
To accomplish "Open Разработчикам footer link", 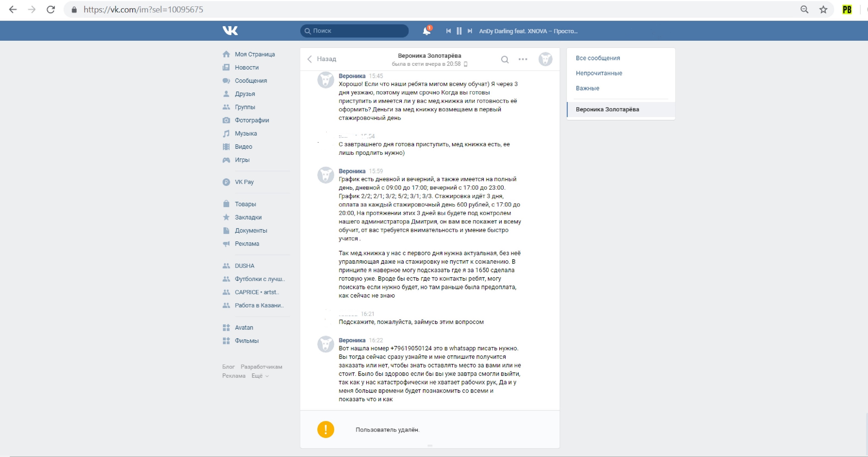I will click(261, 367).
